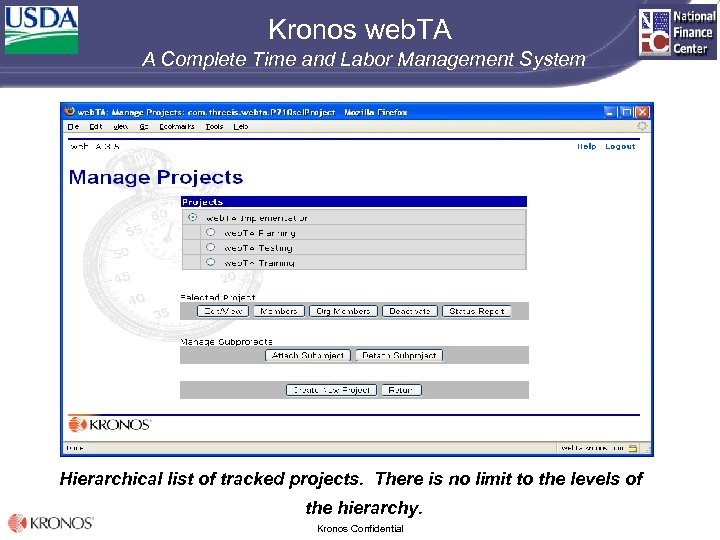Select the webTA Training radio button
720x540 pixels.
[x=210, y=262]
